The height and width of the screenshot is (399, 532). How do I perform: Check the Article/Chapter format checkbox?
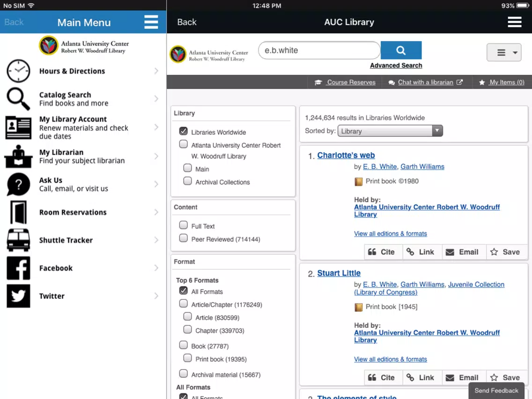(x=183, y=303)
